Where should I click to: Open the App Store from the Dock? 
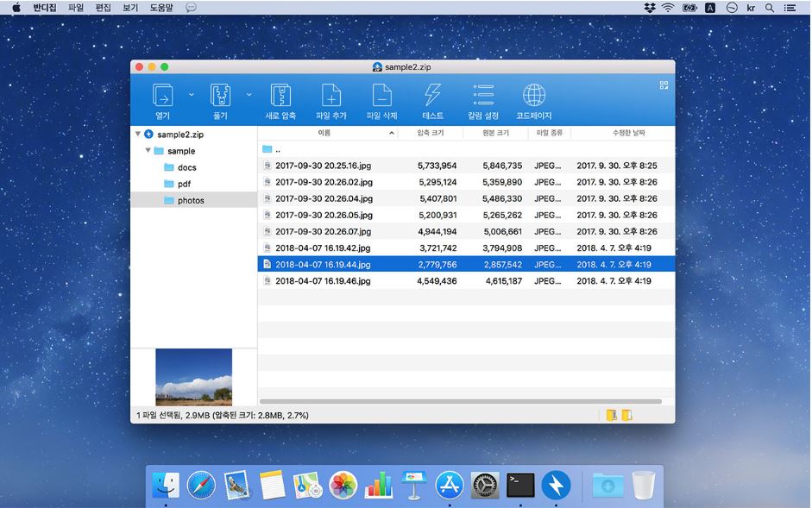(450, 486)
